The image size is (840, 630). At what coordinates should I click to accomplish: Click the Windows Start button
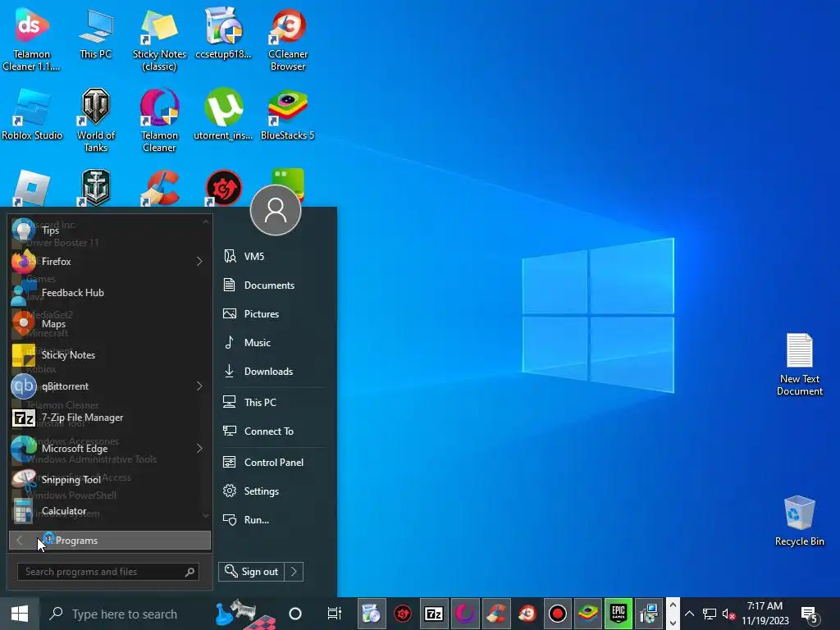click(20, 614)
